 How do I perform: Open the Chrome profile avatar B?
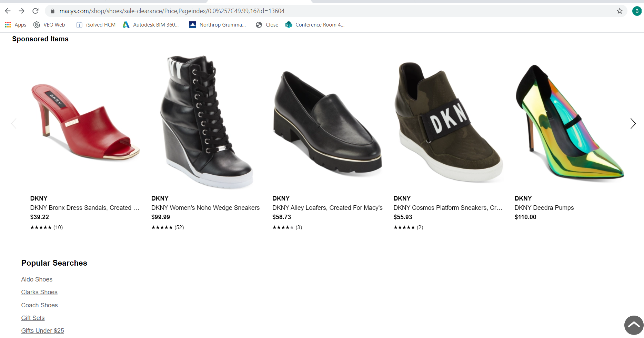coord(636,11)
